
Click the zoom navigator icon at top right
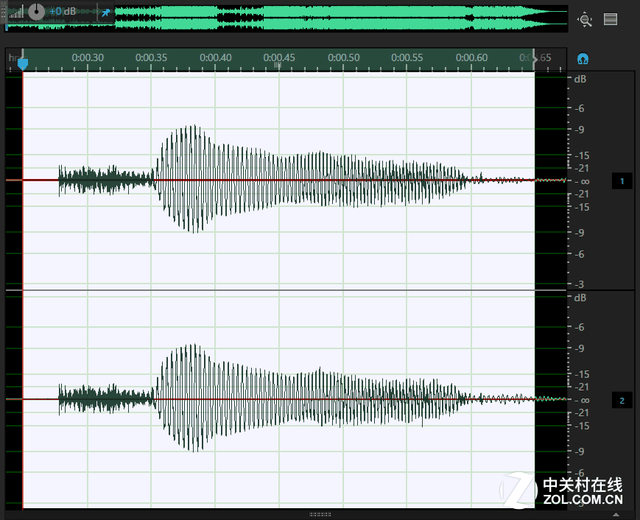586,19
